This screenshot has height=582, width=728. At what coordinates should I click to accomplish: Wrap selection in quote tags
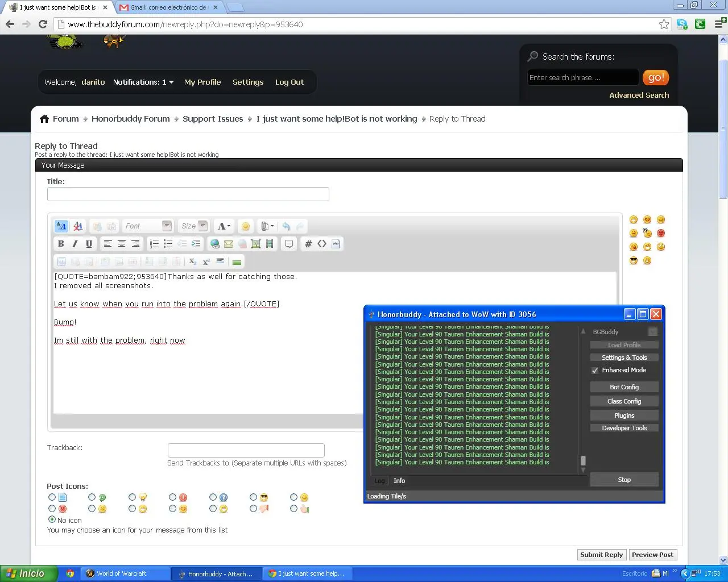[289, 244]
